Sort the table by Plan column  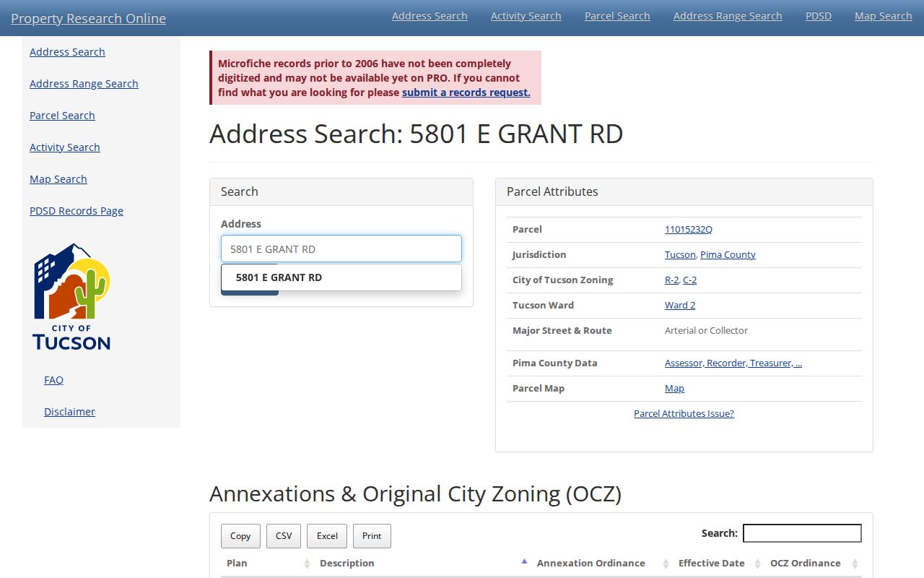coord(267,564)
